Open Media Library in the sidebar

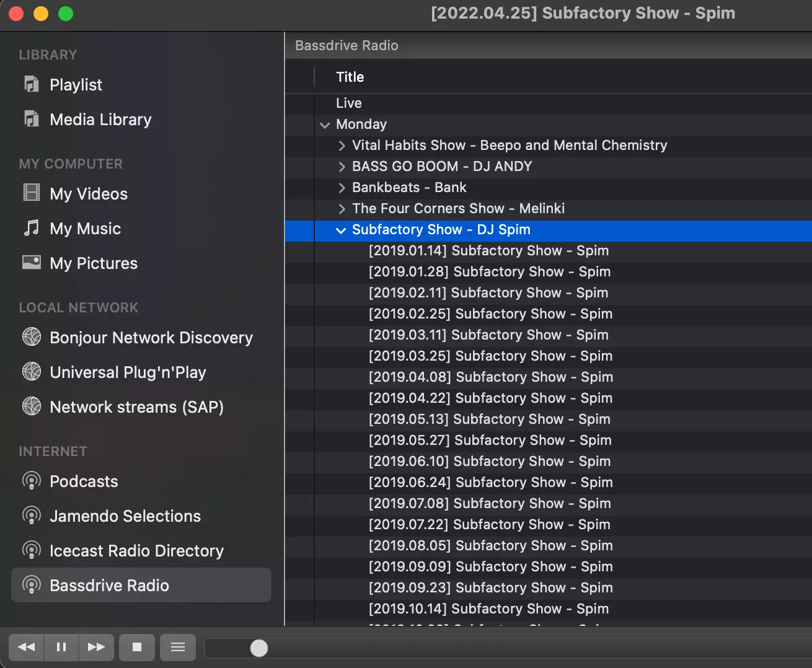click(100, 120)
